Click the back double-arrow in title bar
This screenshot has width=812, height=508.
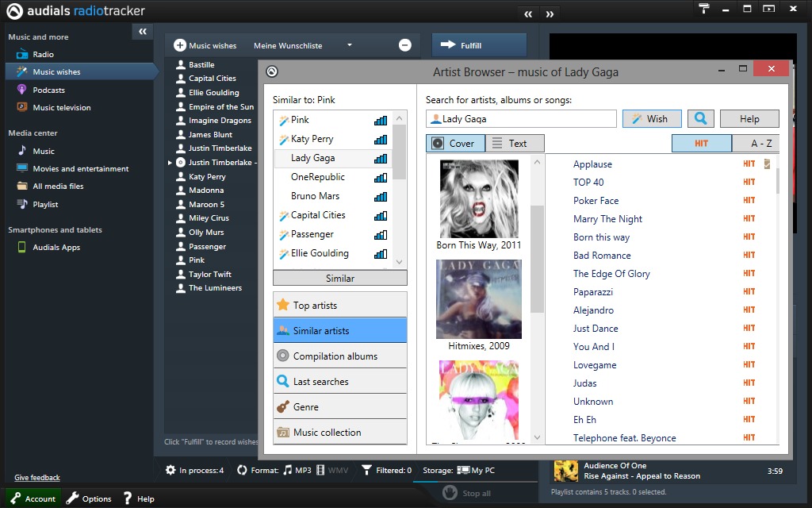(528, 14)
